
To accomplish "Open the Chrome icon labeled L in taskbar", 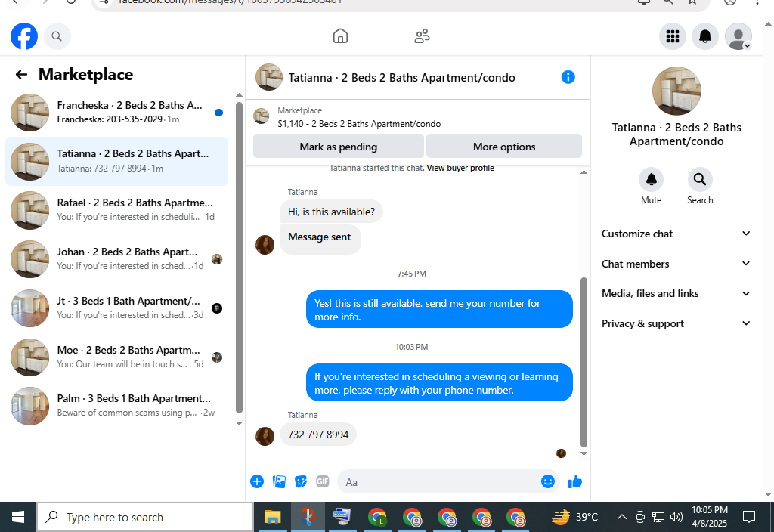I will click(x=378, y=517).
